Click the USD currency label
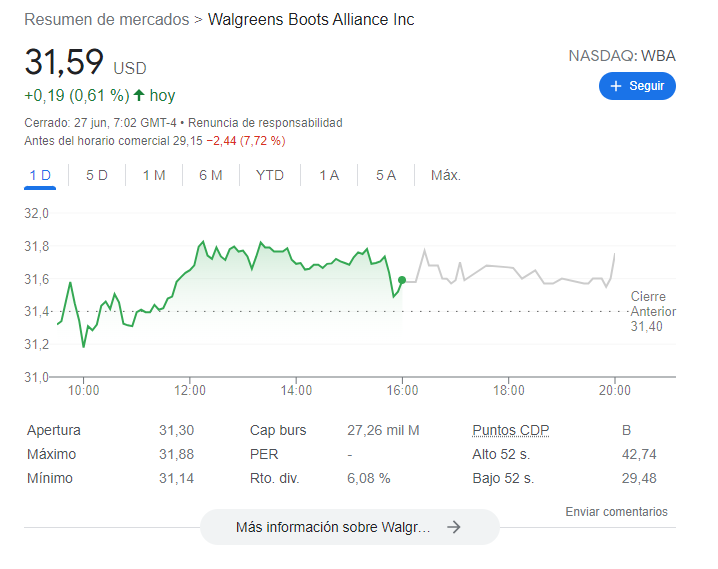This screenshot has width=718, height=569. 130,69
